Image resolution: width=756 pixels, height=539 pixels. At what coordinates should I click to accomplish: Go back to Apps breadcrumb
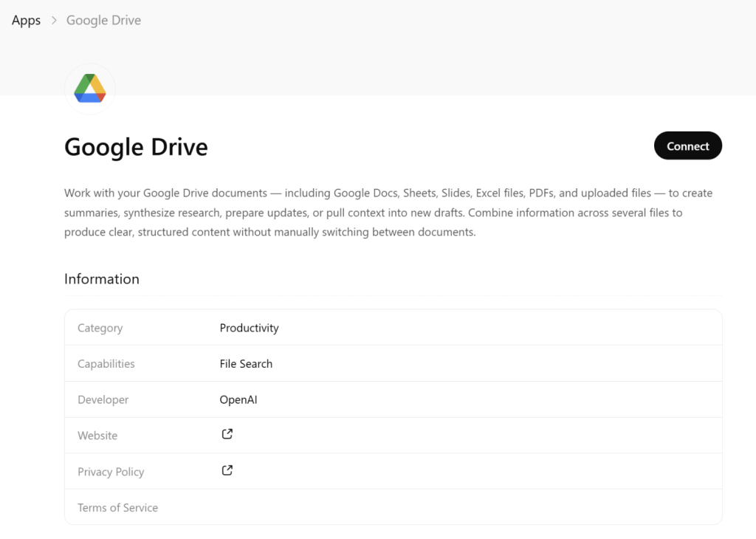(26, 20)
